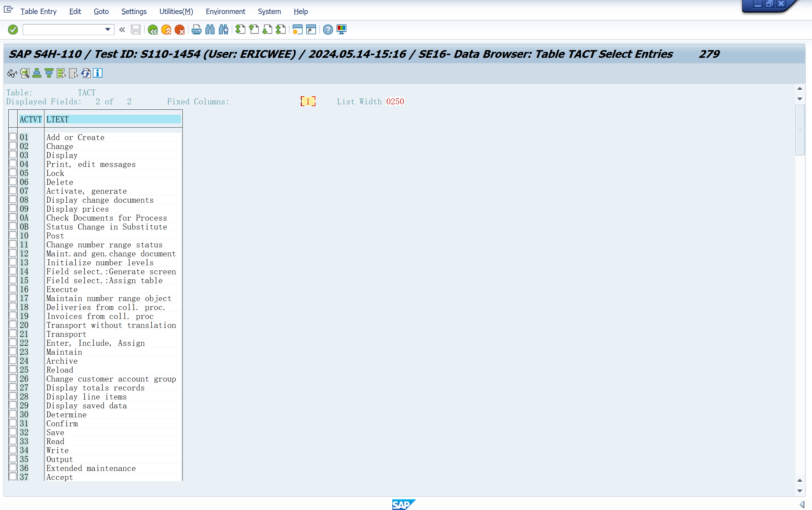Check the row for 01 Add or Create
Screen dimensions: 812x510
coord(13,137)
